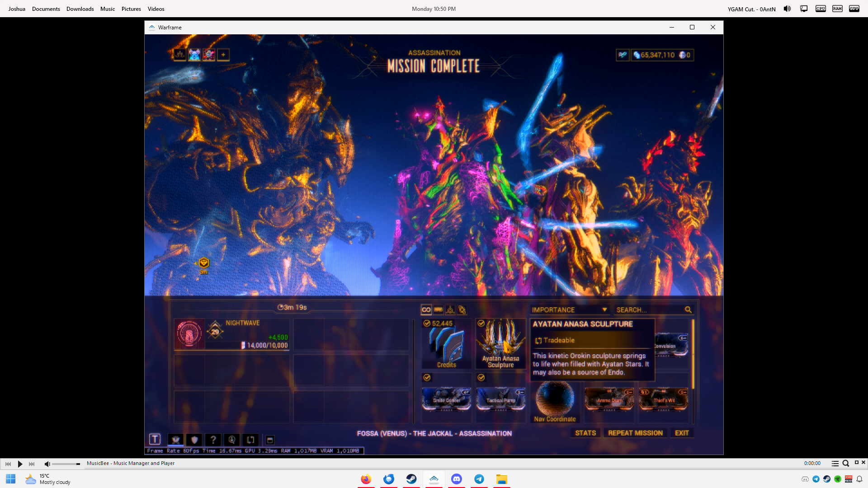This screenshot has width=868, height=488.
Task: Select the Smite Grineer mod card
Action: [447, 399]
